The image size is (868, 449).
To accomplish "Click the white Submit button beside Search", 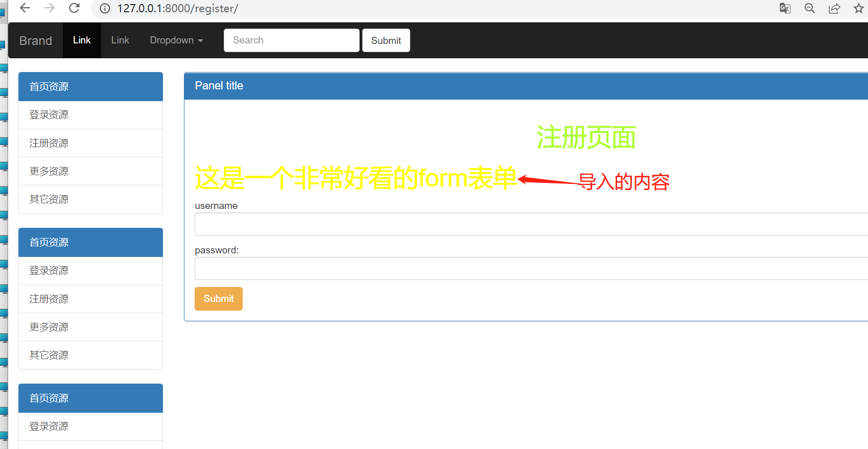I will pos(386,40).
